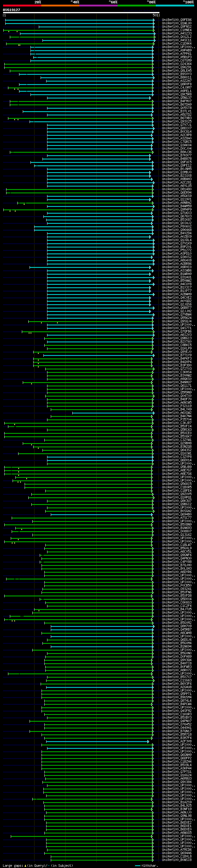197x868 pixels.
Task: Select the UniRef100_B4FM07 label
Action: (x=177, y=101)
